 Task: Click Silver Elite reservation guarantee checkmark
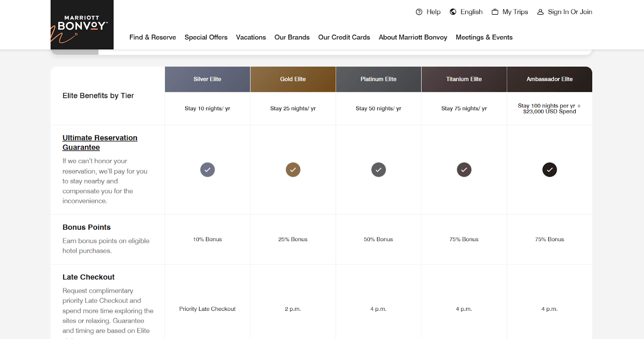click(208, 170)
